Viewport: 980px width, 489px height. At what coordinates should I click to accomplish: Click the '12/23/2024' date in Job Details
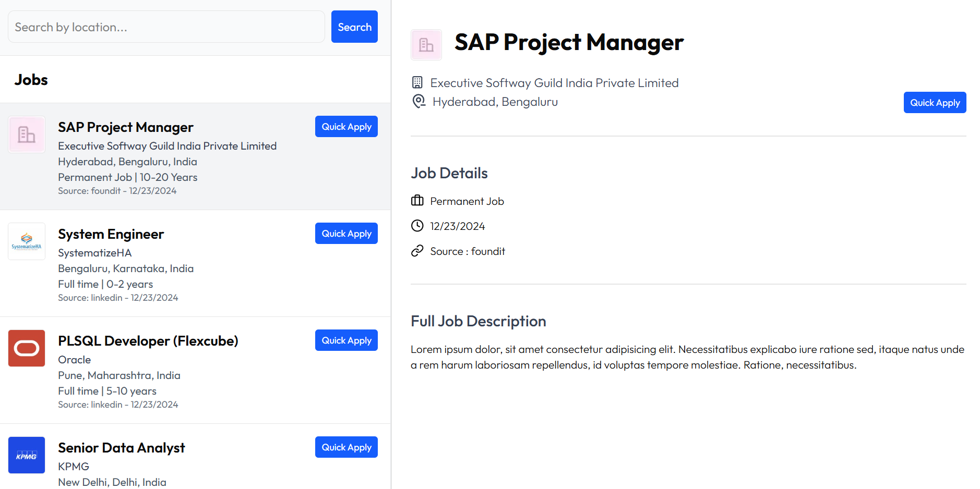click(458, 226)
